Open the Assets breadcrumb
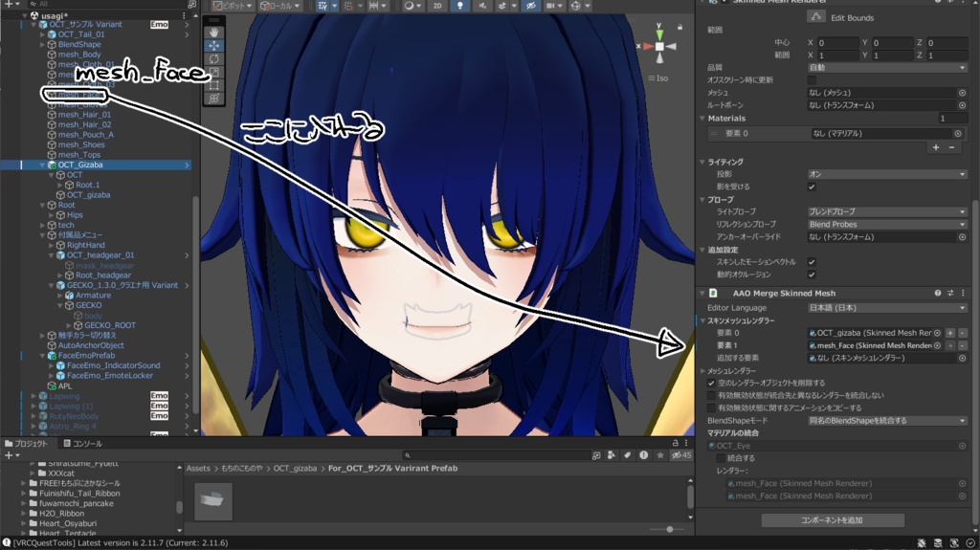This screenshot has height=550, width=980. tap(198, 468)
